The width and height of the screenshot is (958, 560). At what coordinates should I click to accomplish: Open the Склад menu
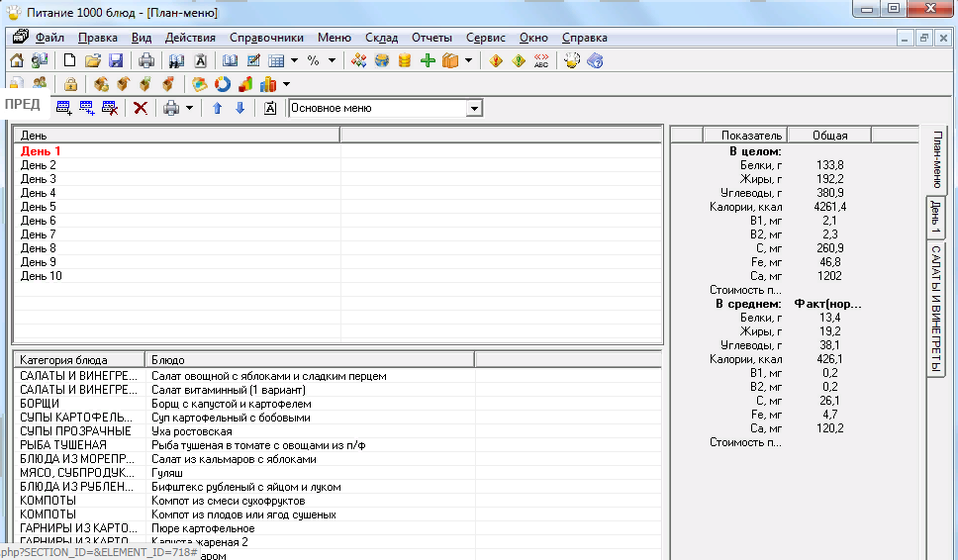click(x=381, y=38)
